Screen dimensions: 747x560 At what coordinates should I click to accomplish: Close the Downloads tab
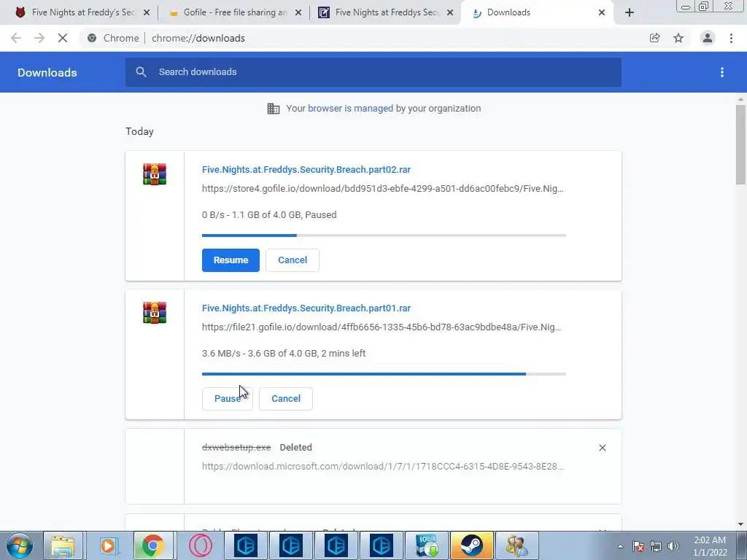click(602, 12)
